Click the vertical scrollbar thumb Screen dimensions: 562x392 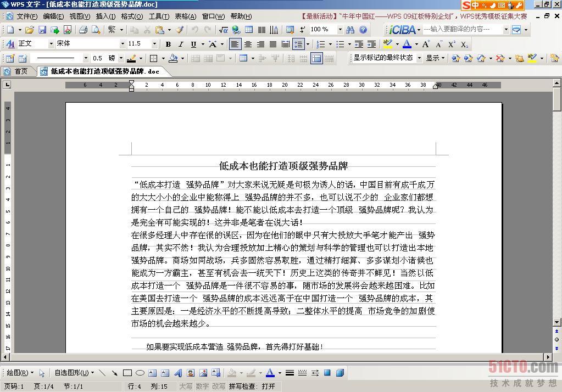(557, 100)
